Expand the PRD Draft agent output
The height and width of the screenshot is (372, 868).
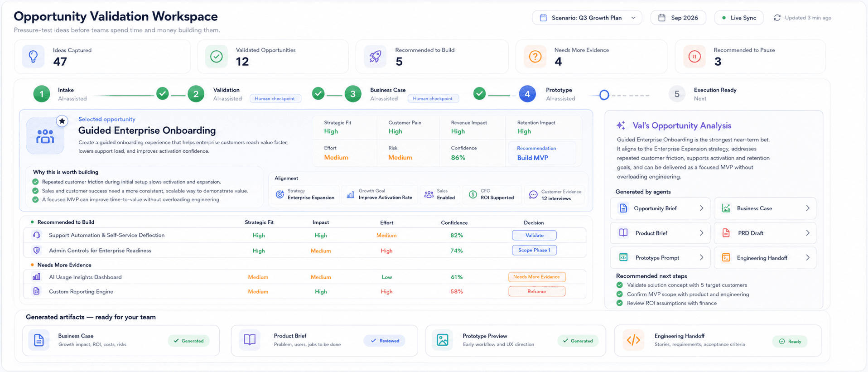765,233
